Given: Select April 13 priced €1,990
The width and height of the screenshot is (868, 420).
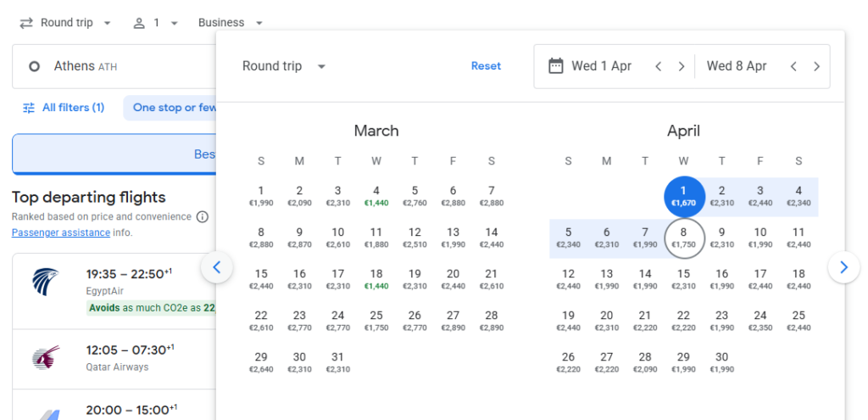Looking at the screenshot, I should (x=607, y=280).
